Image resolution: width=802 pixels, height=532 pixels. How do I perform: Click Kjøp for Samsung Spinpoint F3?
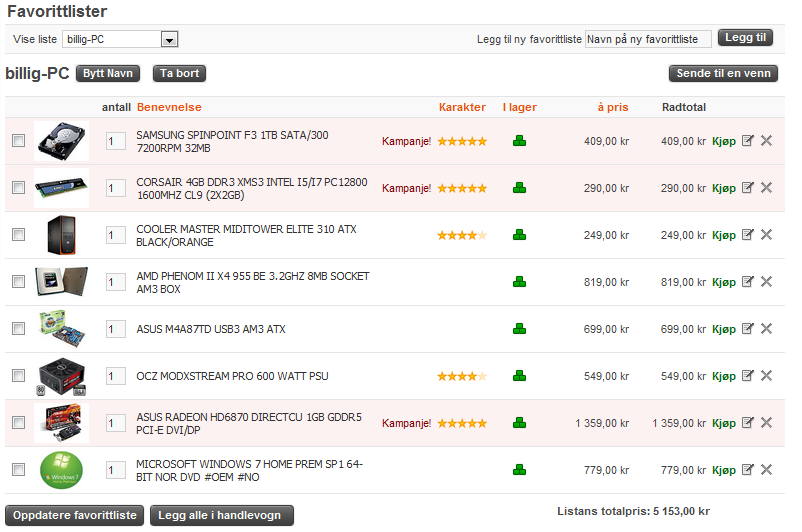[724, 141]
